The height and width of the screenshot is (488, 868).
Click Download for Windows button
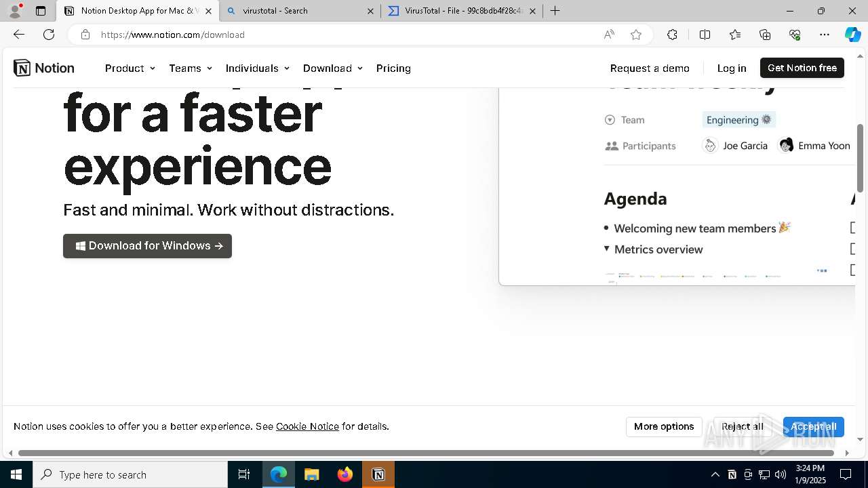point(147,246)
